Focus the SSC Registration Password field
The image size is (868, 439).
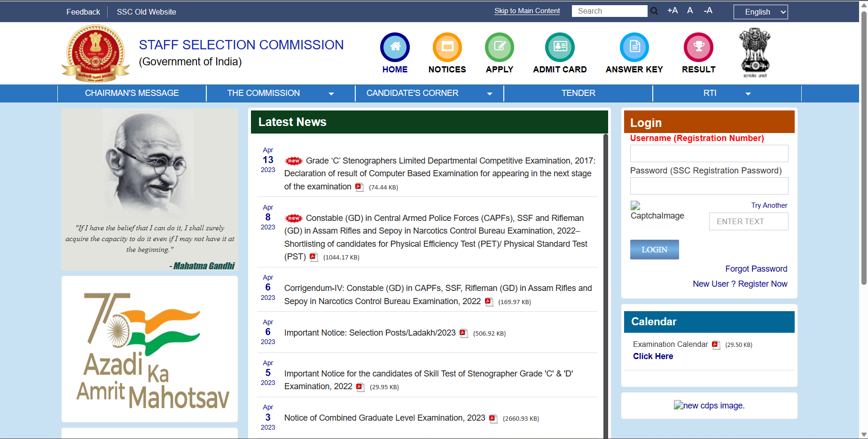tap(709, 186)
